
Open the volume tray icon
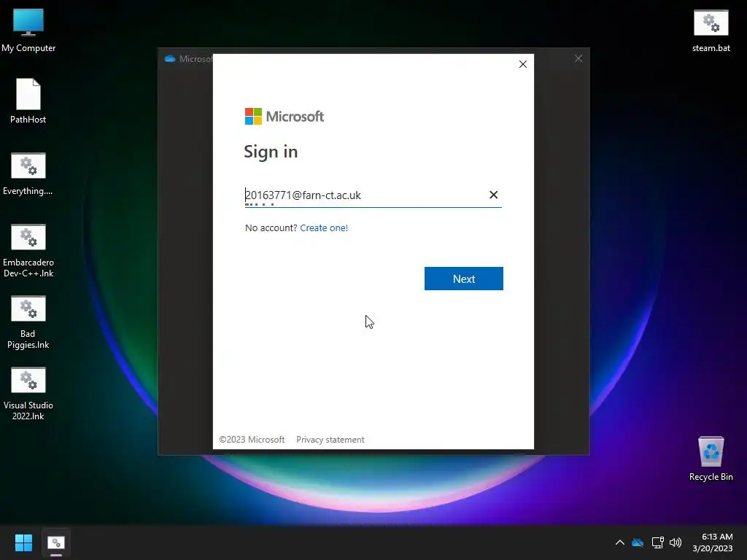[x=676, y=542]
